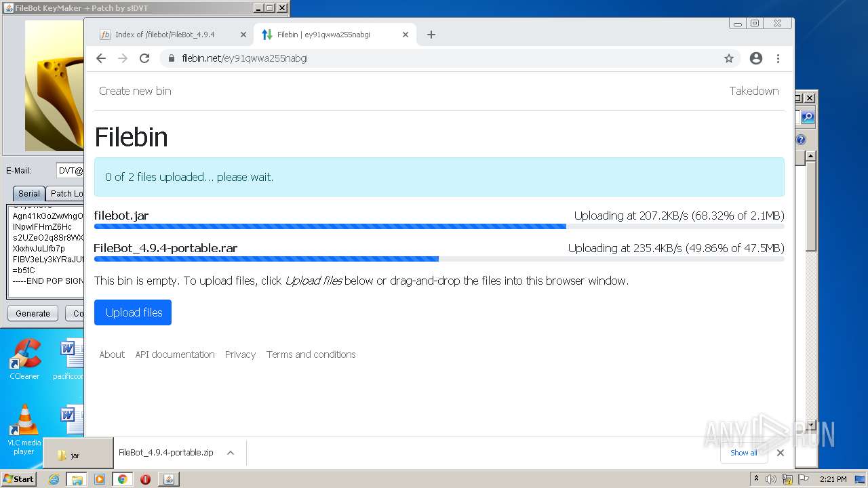The height and width of the screenshot is (488, 868).
Task: Click the E-Mail field in KeyMaker
Action: click(71, 171)
